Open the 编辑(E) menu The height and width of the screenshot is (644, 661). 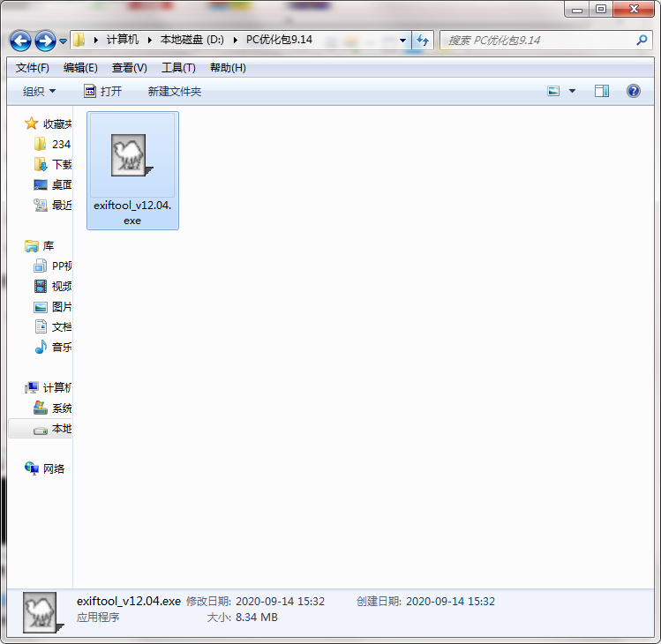click(80, 67)
